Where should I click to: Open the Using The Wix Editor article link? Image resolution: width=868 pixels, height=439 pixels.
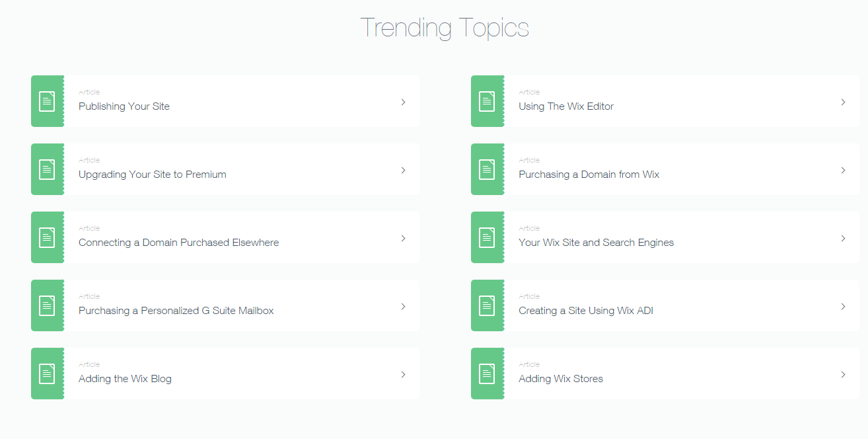click(x=566, y=106)
